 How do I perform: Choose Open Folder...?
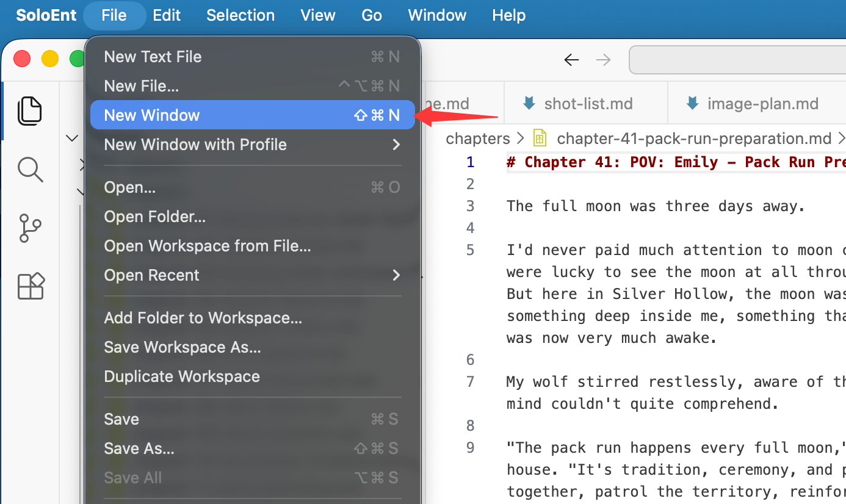click(x=253, y=217)
